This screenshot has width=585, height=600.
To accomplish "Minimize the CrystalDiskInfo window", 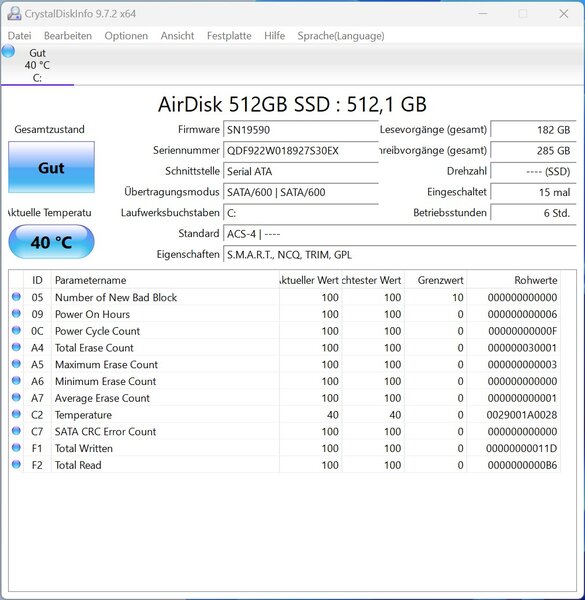I will coord(483,13).
